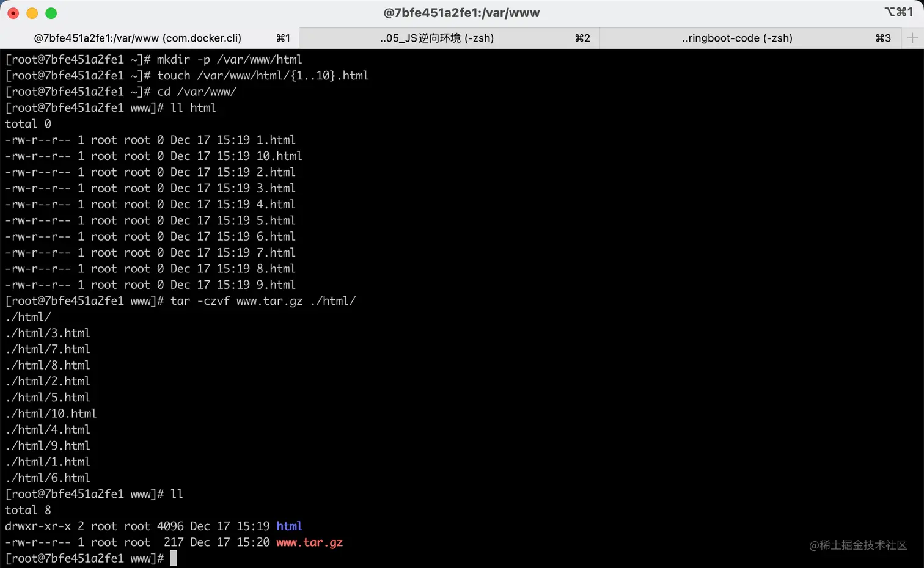Click the 'touch /var/www/html/{1..10}.html' command
Viewport: 924px width, 568px height.
click(187, 76)
